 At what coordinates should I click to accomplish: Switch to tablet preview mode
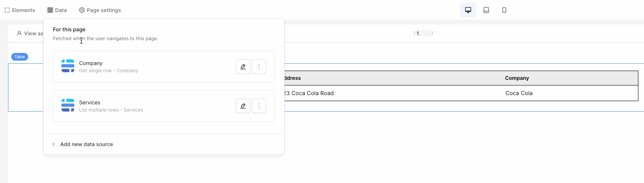tap(486, 10)
